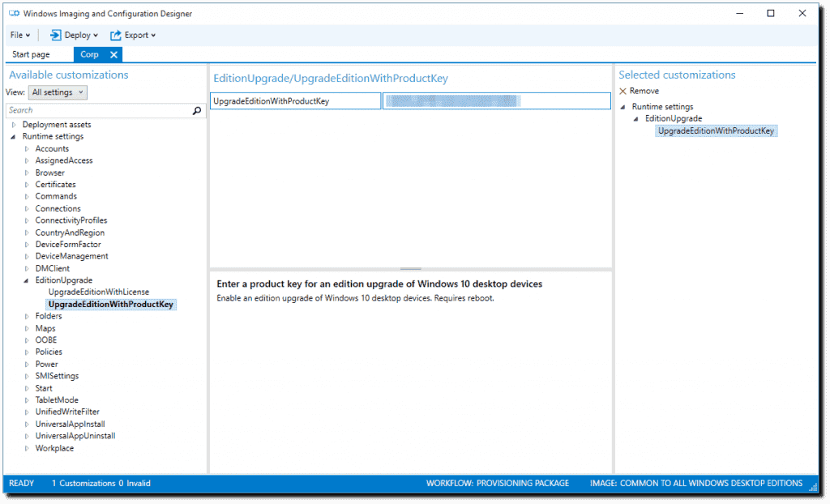
Task: Close the Corp tab
Action: pyautogui.click(x=113, y=54)
